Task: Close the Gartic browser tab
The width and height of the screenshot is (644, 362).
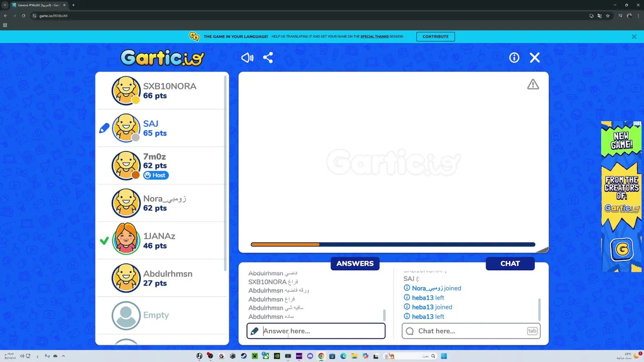Action: tap(64, 5)
